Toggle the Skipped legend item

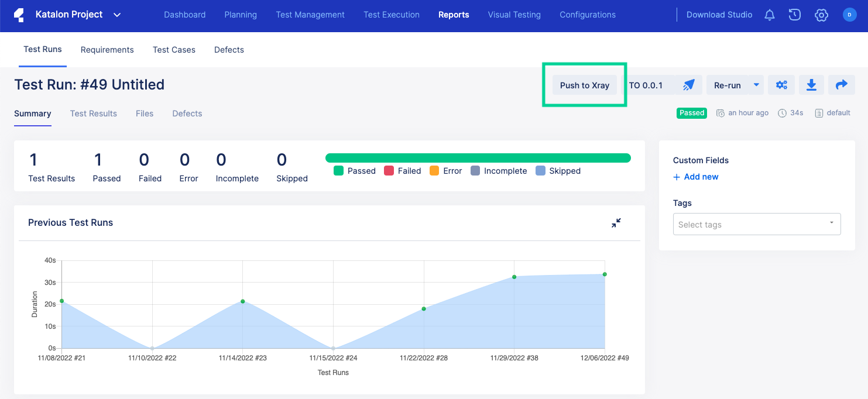(558, 171)
